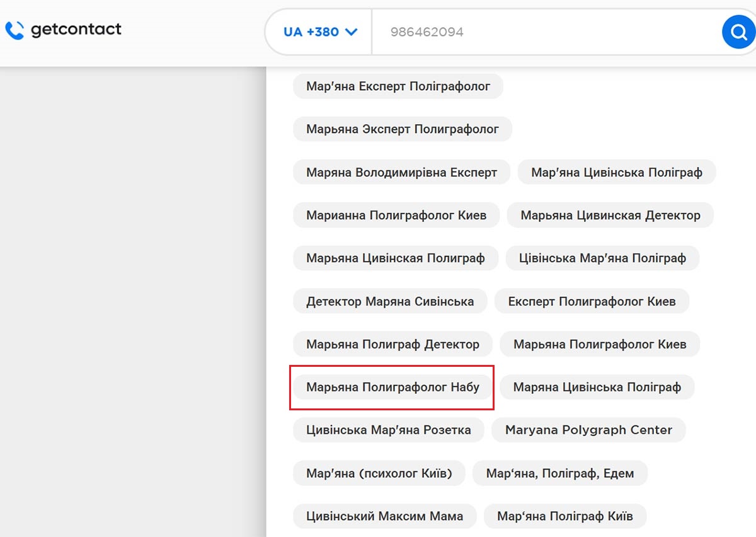Viewport: 756px width, 537px height.
Task: Click the blue search magnifier button
Action: point(738,32)
